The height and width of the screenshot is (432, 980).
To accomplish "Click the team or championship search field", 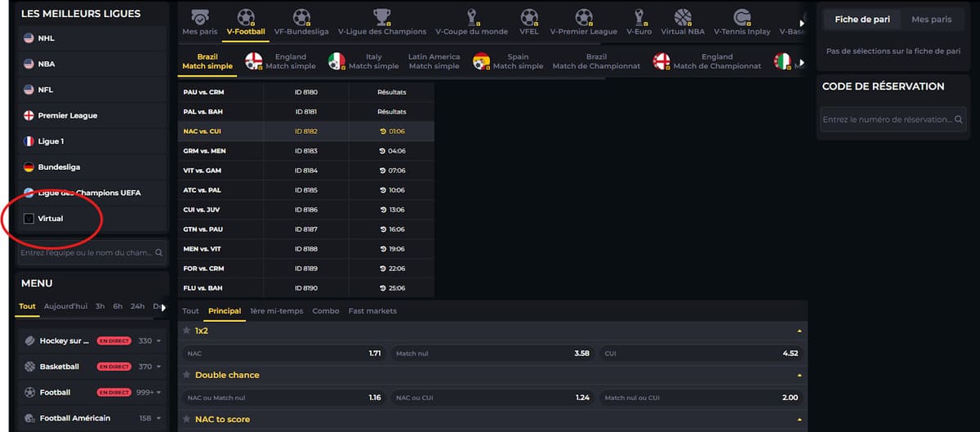I will (91, 253).
